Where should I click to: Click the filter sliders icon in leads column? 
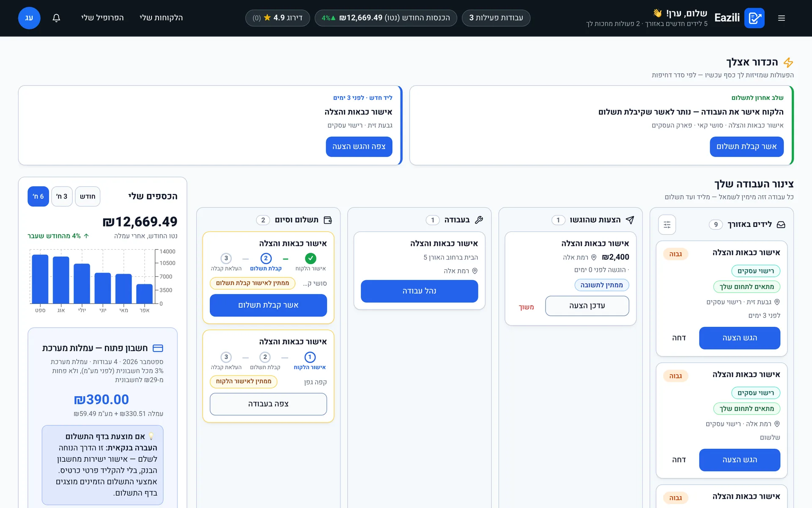pyautogui.click(x=667, y=224)
